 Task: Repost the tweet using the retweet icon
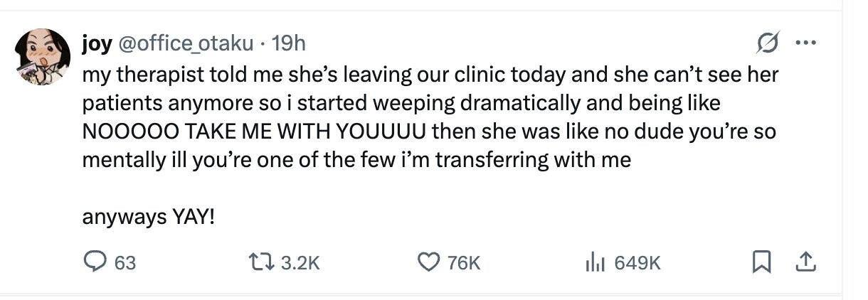[263, 262]
